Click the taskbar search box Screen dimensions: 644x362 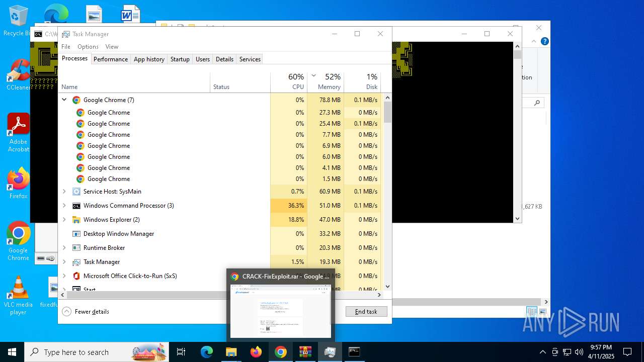click(97, 352)
